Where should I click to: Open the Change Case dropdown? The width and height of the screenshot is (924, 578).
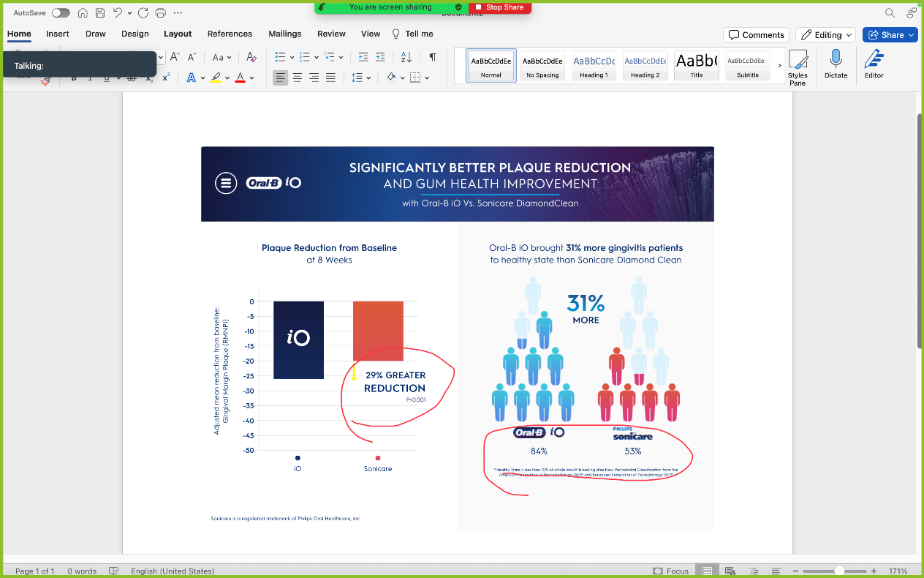221,57
